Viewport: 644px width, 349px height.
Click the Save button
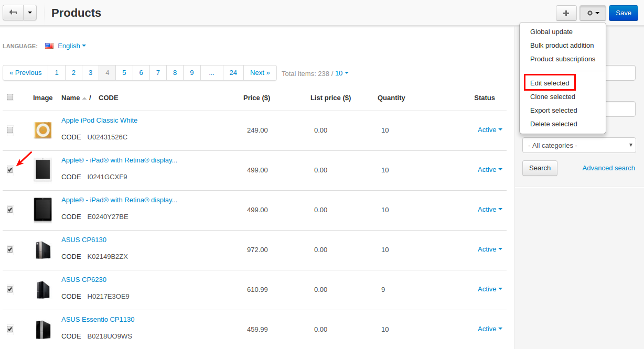click(x=623, y=13)
